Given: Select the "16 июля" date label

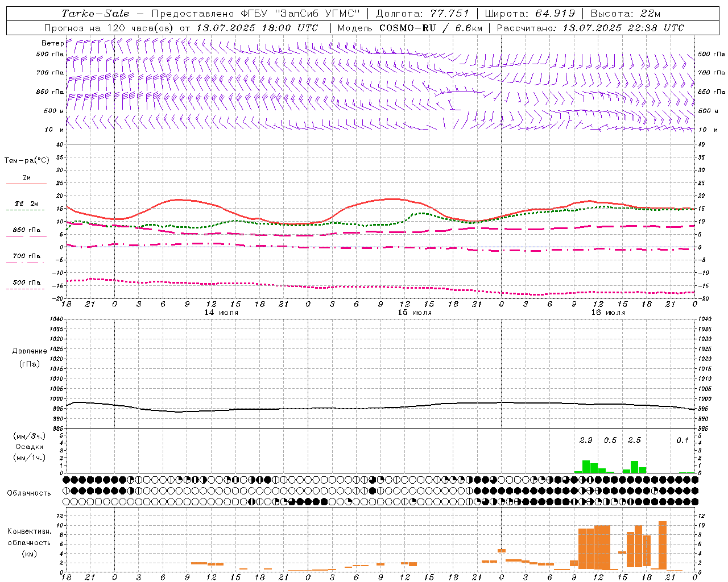Looking at the screenshot, I should coord(608,313).
